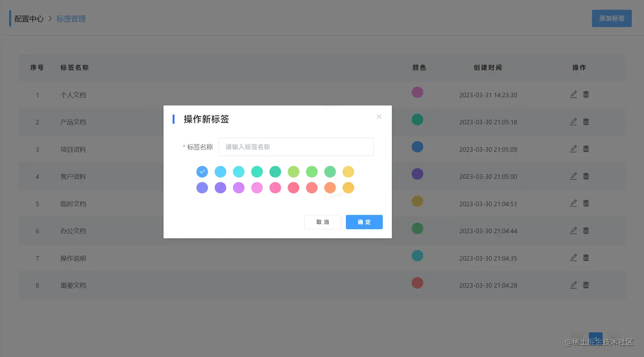Pick the orange swatch in bottom row
644x357 pixels.
pyautogui.click(x=330, y=188)
